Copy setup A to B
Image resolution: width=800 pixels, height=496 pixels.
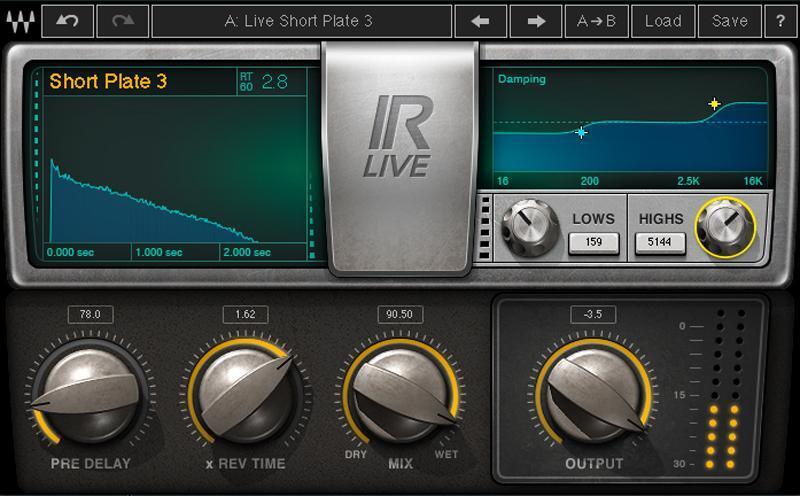pyautogui.click(x=596, y=21)
